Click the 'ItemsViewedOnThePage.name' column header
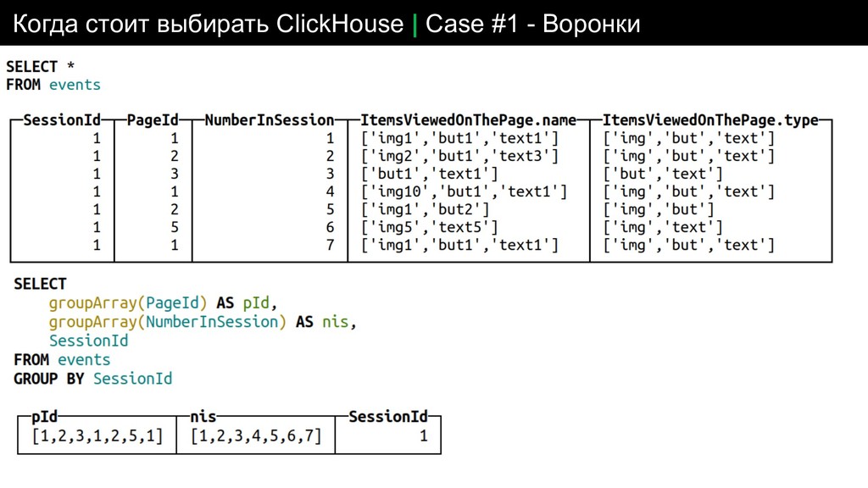The height and width of the screenshot is (488, 868). coord(468,120)
